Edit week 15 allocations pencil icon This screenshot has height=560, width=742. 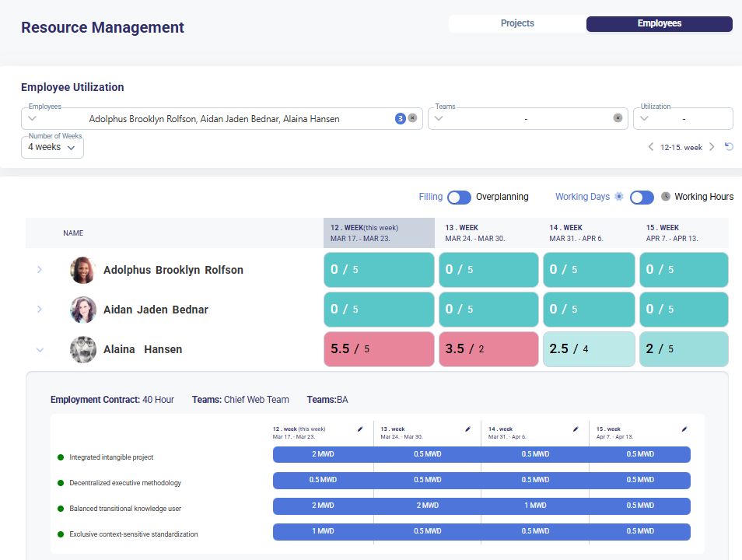pyautogui.click(x=684, y=429)
